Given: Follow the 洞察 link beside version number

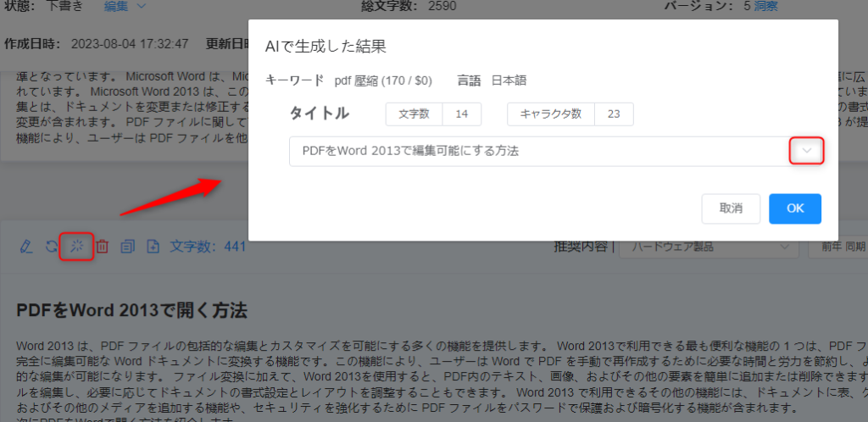Looking at the screenshot, I should coord(765,6).
